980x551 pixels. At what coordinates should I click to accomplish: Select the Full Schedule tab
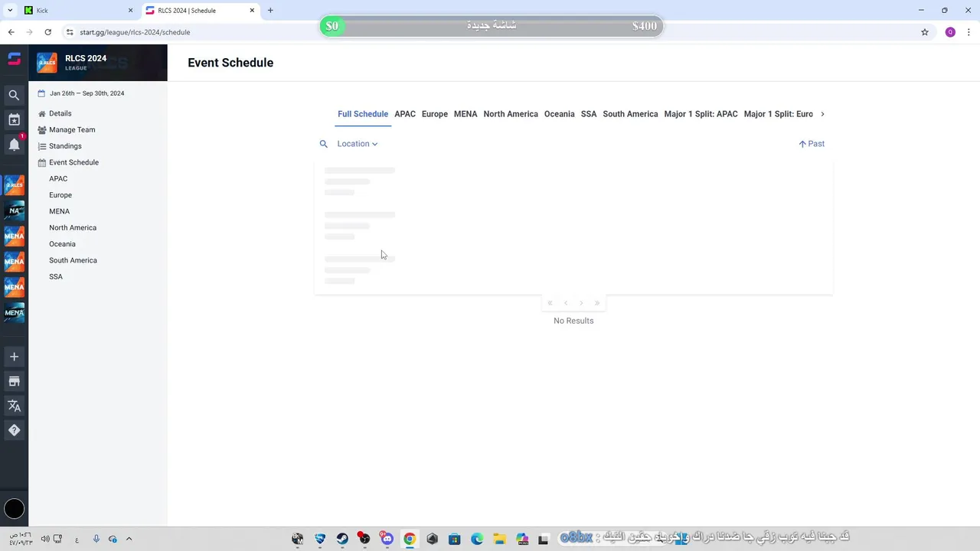click(363, 114)
